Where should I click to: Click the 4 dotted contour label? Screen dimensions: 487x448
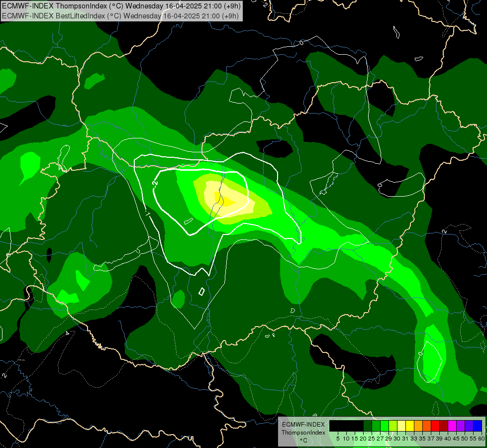[x=67, y=334]
